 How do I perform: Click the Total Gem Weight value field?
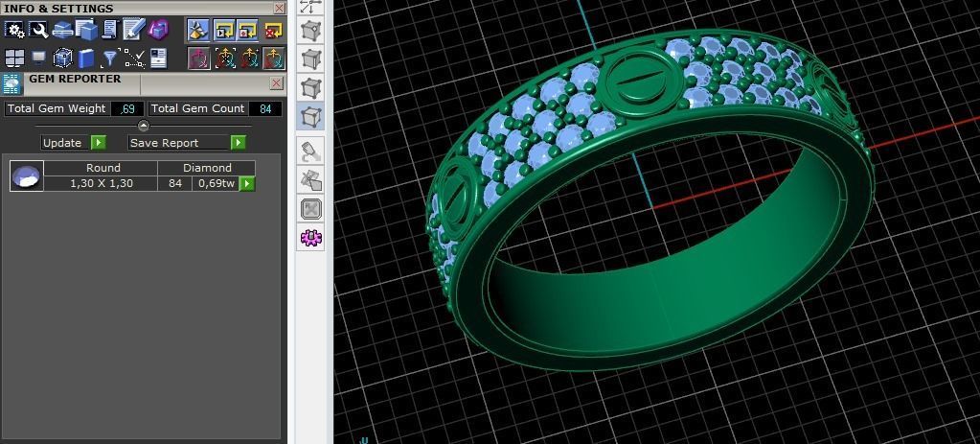pos(127,108)
